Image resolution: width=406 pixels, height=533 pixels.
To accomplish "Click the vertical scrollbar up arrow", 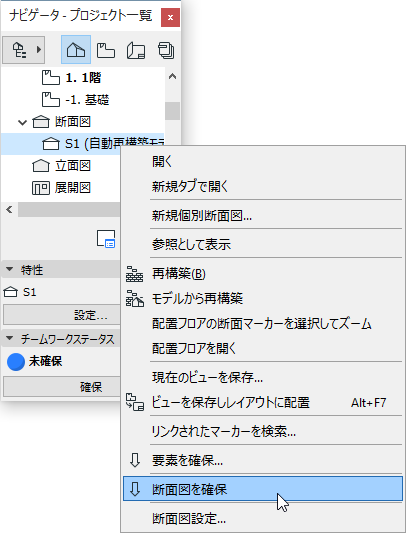I will [172, 76].
